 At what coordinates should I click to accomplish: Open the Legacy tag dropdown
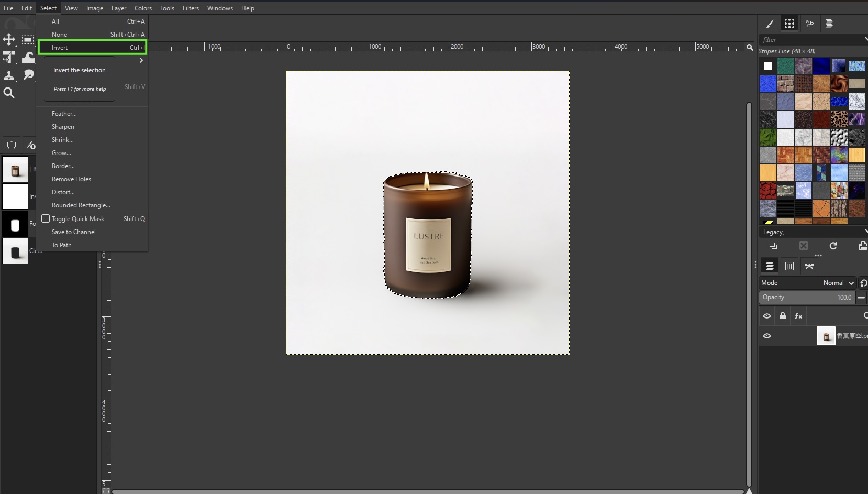pyautogui.click(x=866, y=232)
